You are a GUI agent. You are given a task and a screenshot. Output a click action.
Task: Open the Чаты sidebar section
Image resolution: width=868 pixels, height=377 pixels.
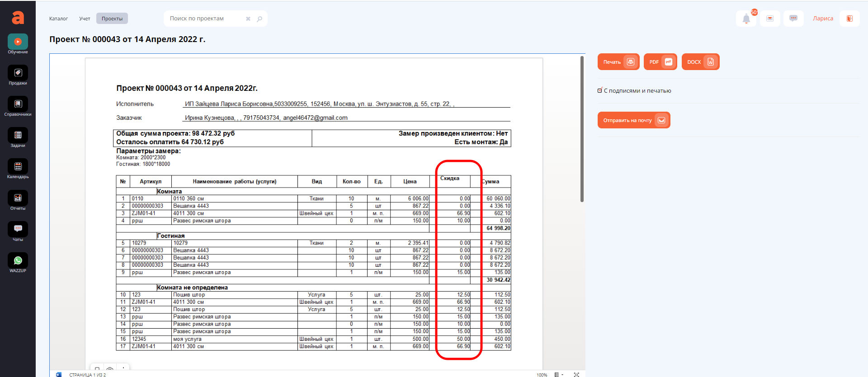[x=18, y=230]
